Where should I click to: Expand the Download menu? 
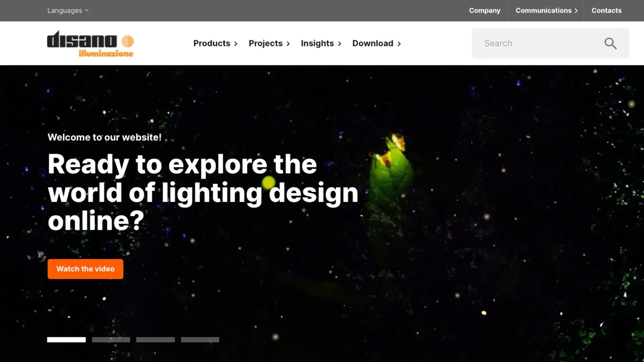[376, 43]
